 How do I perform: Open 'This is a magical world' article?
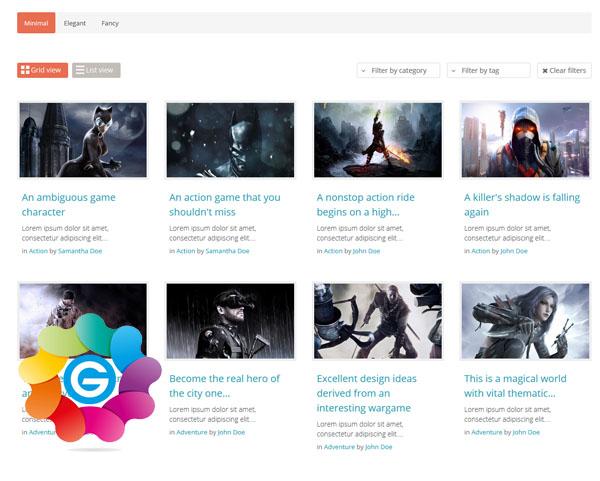tap(515, 386)
